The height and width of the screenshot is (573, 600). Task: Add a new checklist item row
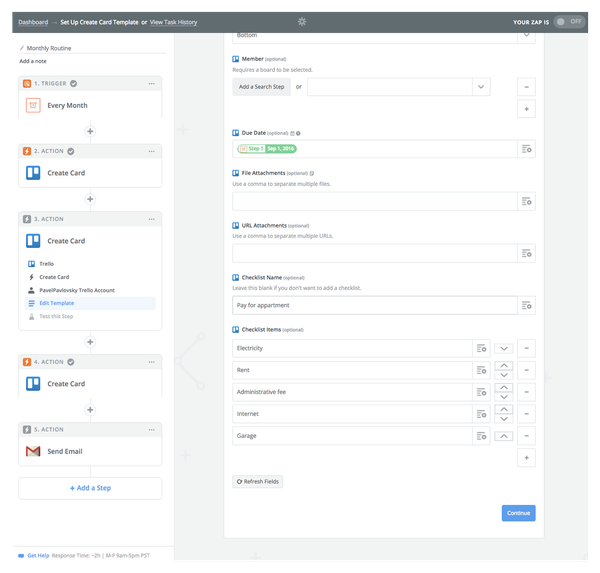tap(526, 458)
